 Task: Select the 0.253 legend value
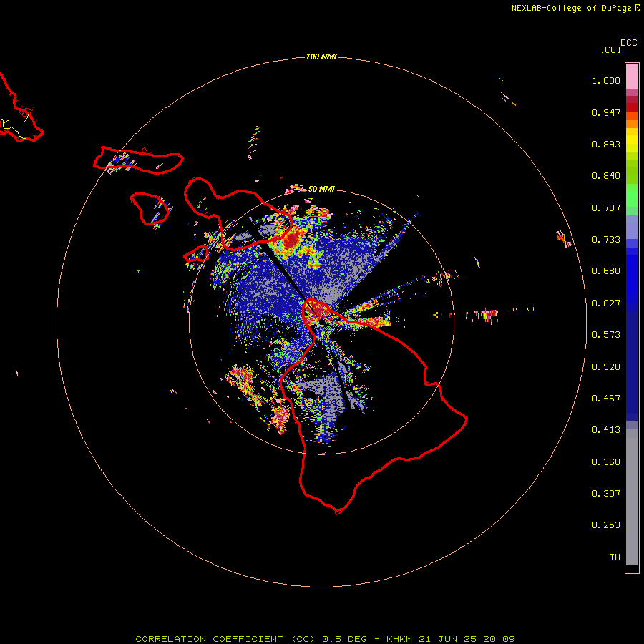606,525
